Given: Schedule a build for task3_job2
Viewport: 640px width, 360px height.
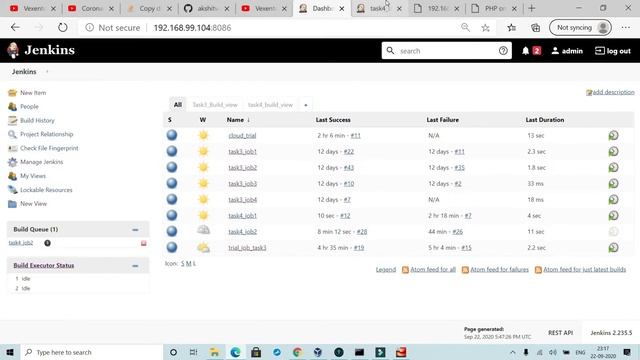Looking at the screenshot, I should click(x=613, y=167).
